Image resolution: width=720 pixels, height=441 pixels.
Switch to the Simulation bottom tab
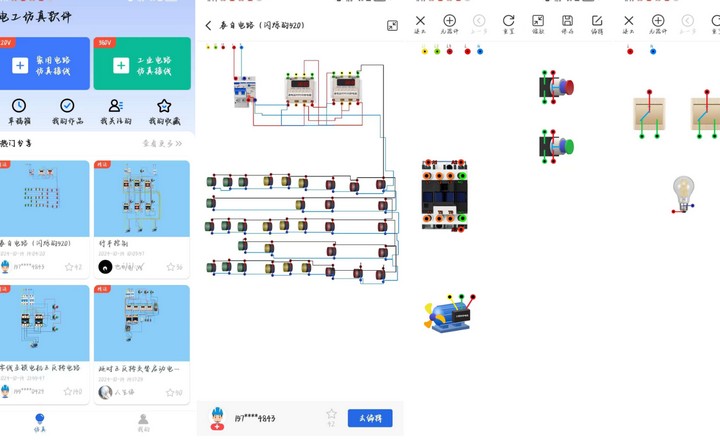pyautogui.click(x=40, y=423)
